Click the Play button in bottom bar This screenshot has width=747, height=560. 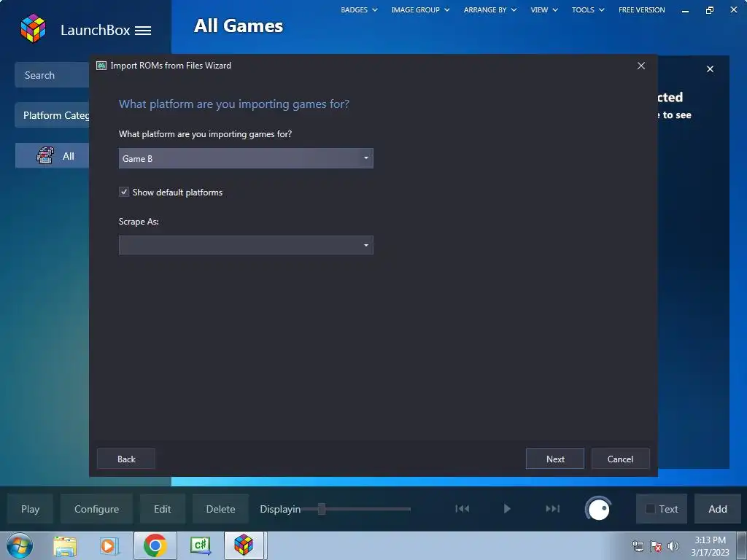pyautogui.click(x=30, y=508)
